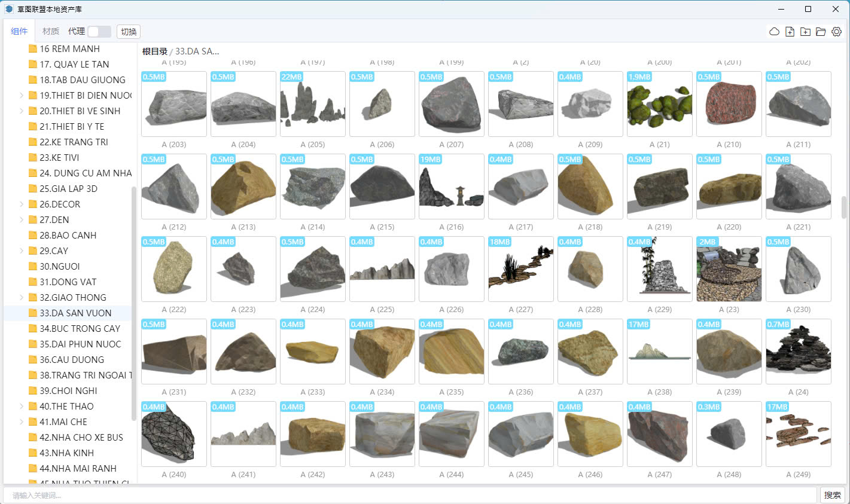Select the A (229) stone wall bamboo thumbnail
The height and width of the screenshot is (504, 850).
point(660,269)
